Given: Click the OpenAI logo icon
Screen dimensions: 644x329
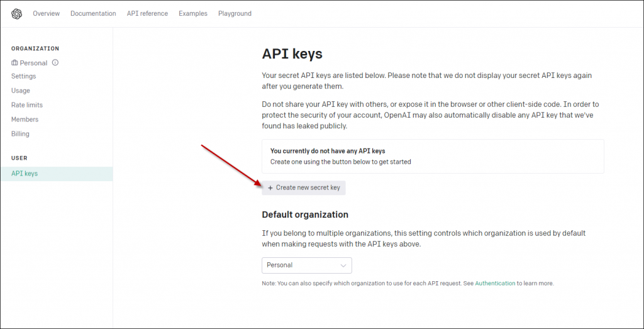Looking at the screenshot, I should (16, 14).
